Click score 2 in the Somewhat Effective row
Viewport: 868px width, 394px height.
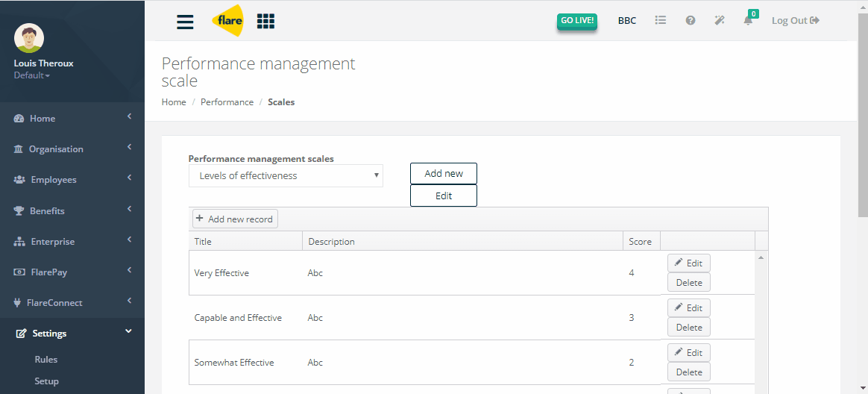pos(632,363)
